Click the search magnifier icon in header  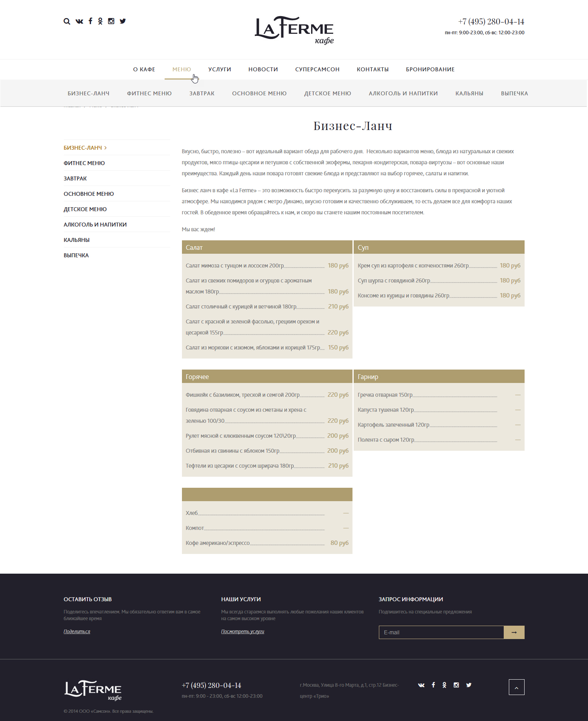click(x=67, y=21)
